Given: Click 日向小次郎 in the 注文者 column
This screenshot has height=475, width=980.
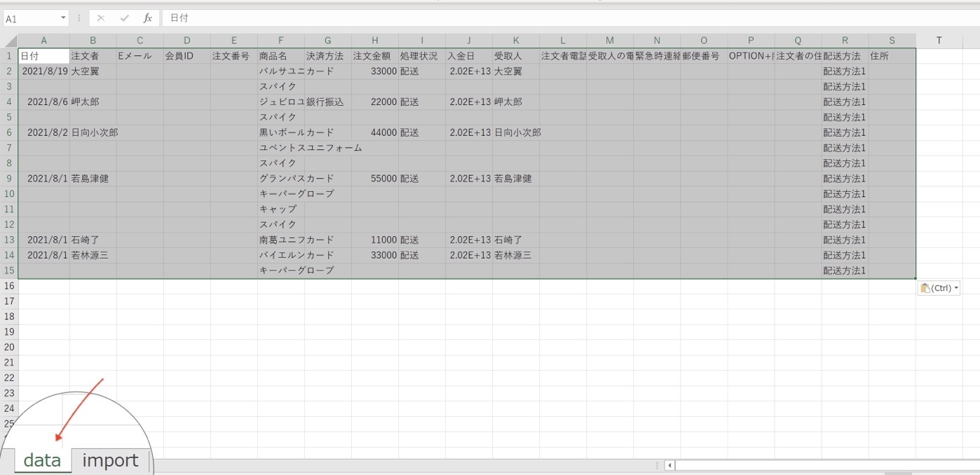Looking at the screenshot, I should (93, 132).
